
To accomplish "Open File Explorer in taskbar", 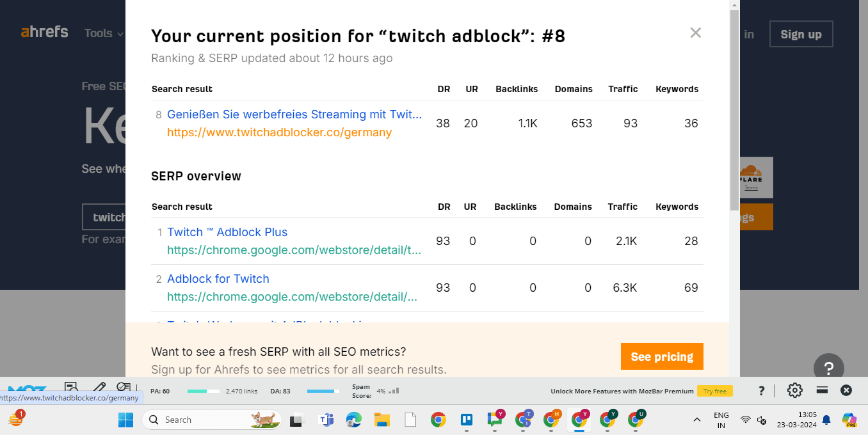I will pyautogui.click(x=382, y=420).
